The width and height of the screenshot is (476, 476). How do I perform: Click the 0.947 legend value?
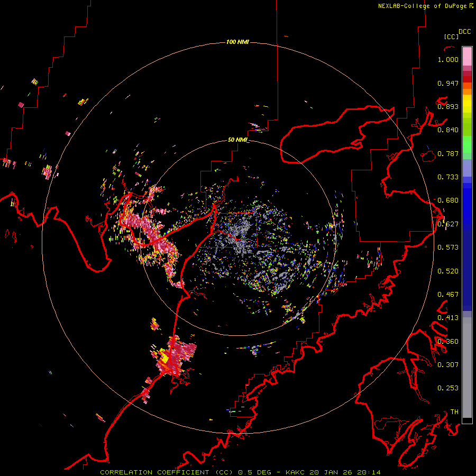pyautogui.click(x=448, y=83)
